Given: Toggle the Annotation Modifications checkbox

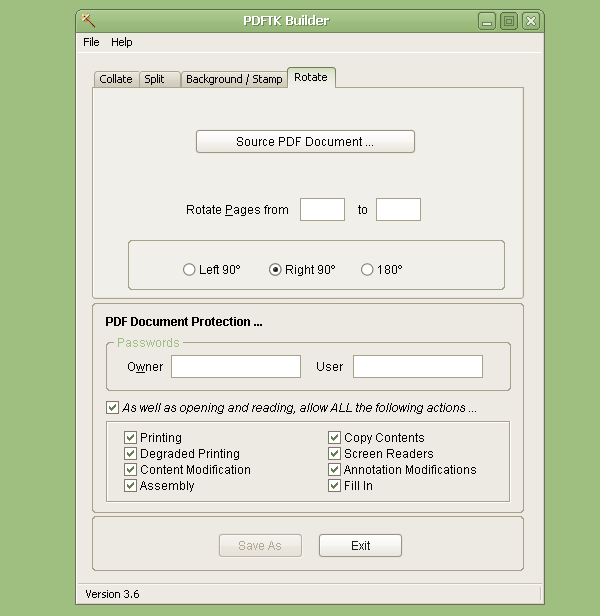Looking at the screenshot, I should 334,469.
